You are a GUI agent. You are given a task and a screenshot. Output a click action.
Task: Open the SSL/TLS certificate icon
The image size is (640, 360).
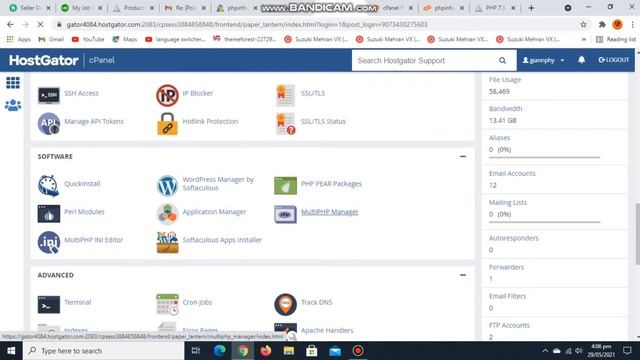click(285, 95)
